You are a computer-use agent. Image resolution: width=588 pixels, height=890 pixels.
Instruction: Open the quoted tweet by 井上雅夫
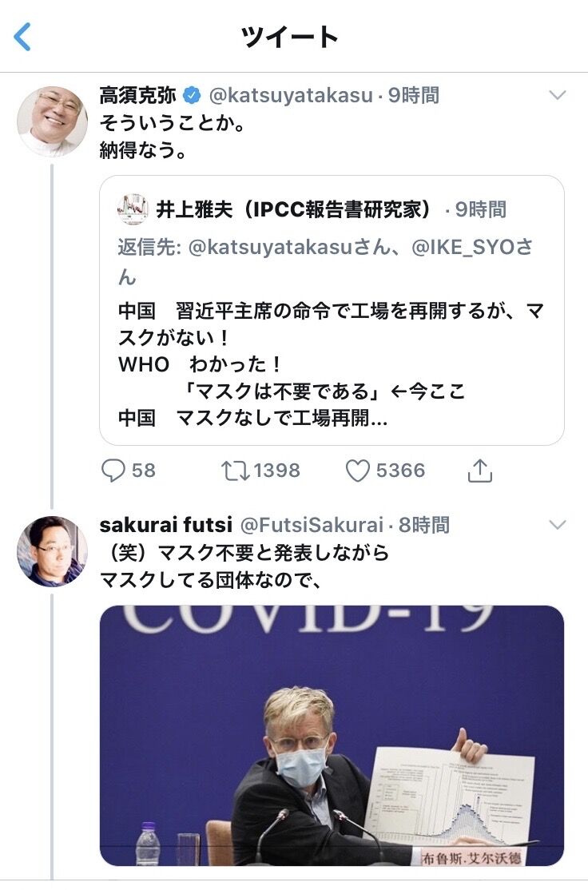pyautogui.click(x=332, y=310)
